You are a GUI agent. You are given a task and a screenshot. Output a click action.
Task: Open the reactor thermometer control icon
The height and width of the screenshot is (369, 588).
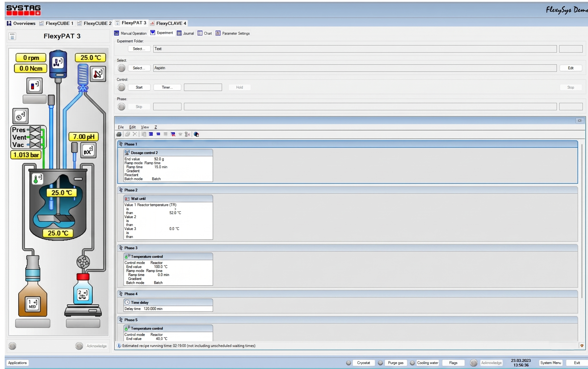tap(38, 179)
